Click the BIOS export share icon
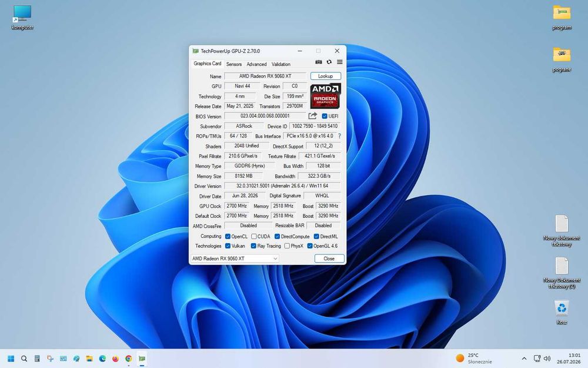588x368 pixels. click(313, 116)
